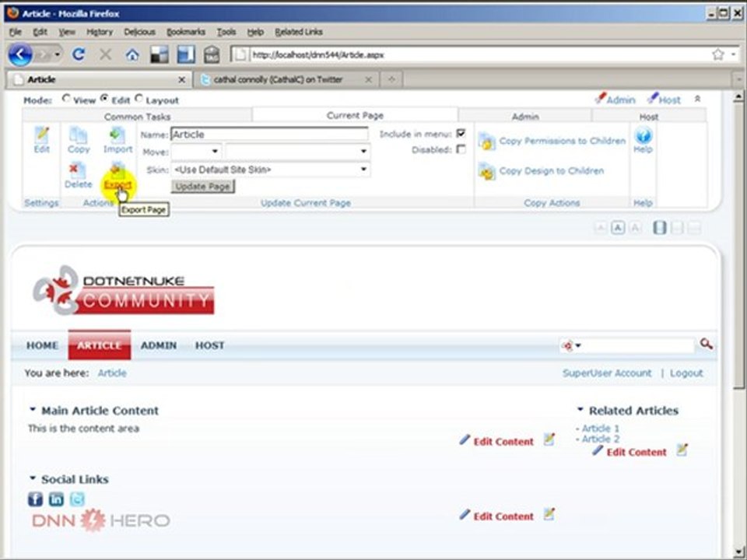Screen dimensions: 747x560
Task: Click the HOST navigation item
Action: tap(209, 345)
